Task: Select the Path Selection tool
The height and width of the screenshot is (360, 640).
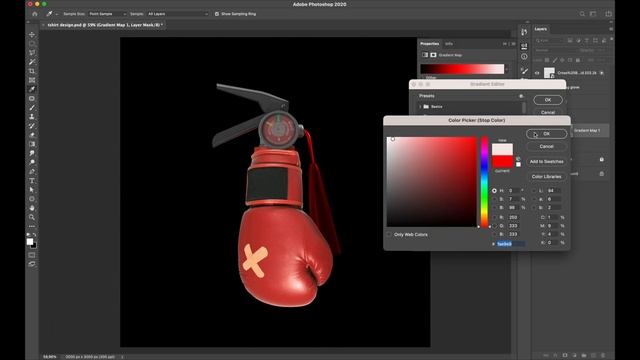Action: tap(32, 190)
